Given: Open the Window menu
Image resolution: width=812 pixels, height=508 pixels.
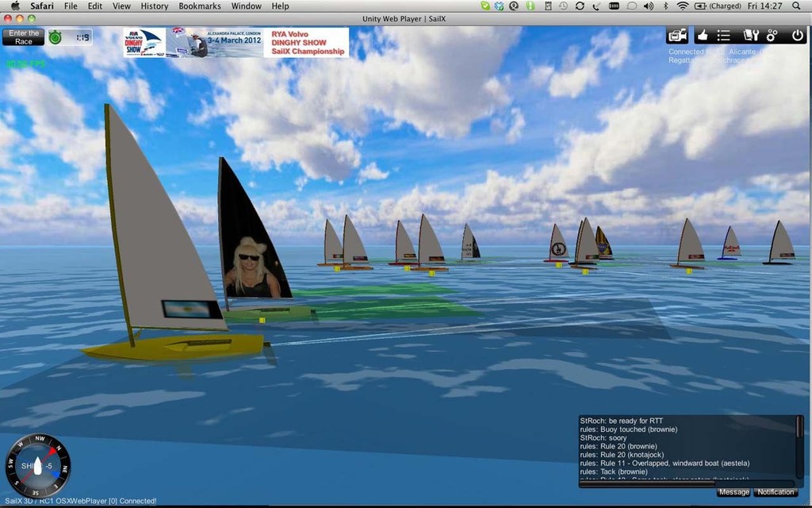Looking at the screenshot, I should 246,6.
